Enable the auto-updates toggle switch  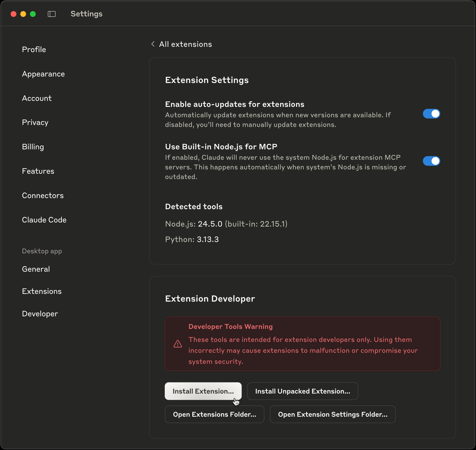pos(431,114)
